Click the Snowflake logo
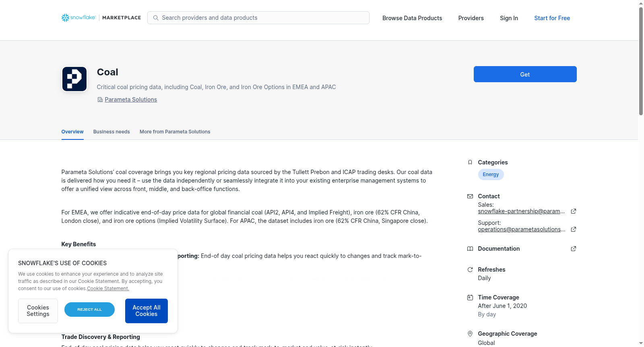644x347 pixels. tap(78, 18)
